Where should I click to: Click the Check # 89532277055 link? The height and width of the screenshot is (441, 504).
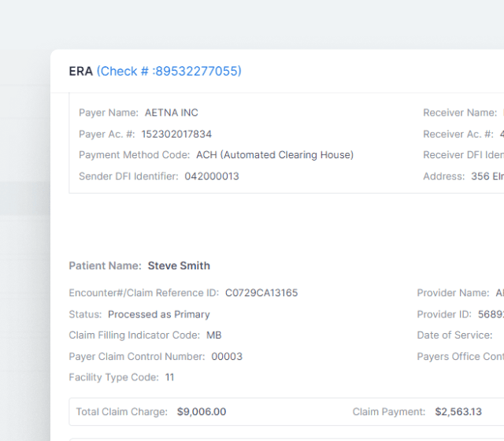[169, 72]
